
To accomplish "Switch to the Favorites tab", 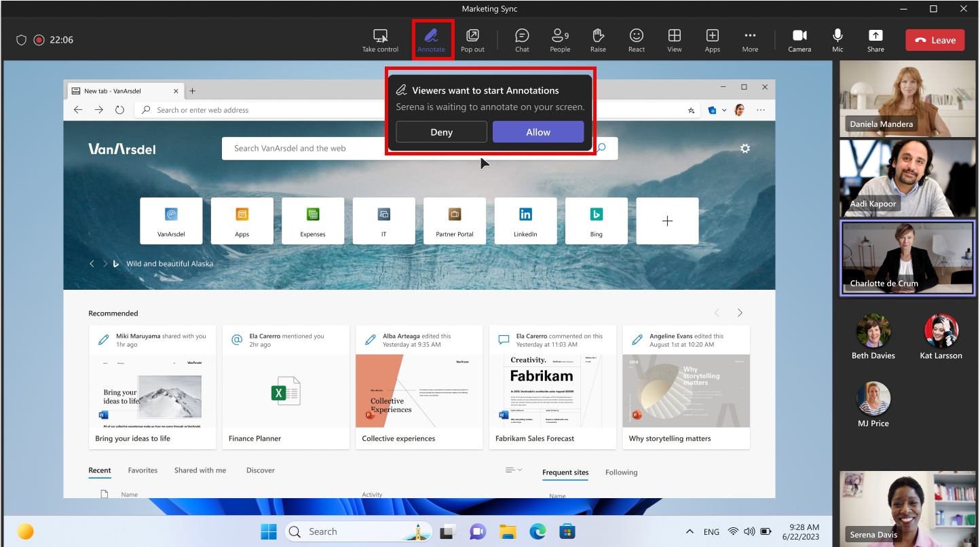I will point(143,470).
